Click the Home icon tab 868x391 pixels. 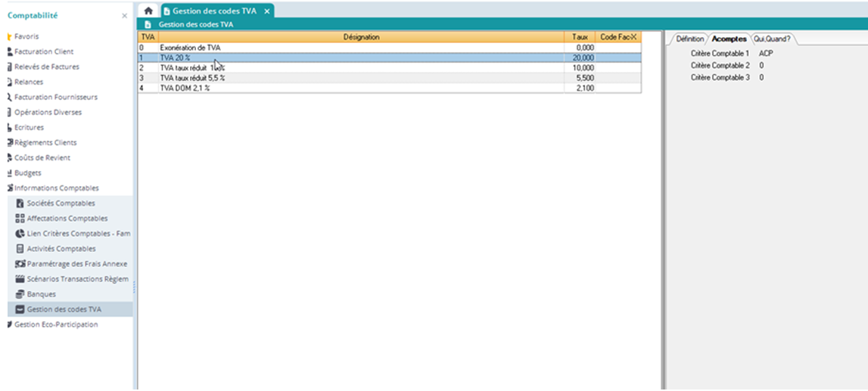pyautogui.click(x=148, y=11)
